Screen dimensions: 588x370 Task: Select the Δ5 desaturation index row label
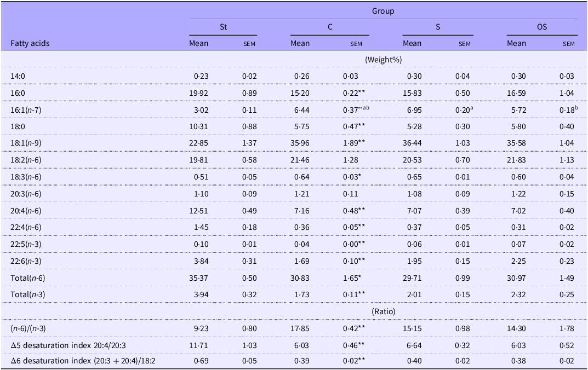coord(68,345)
